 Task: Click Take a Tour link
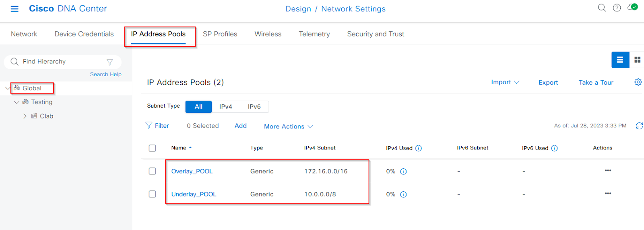click(596, 83)
